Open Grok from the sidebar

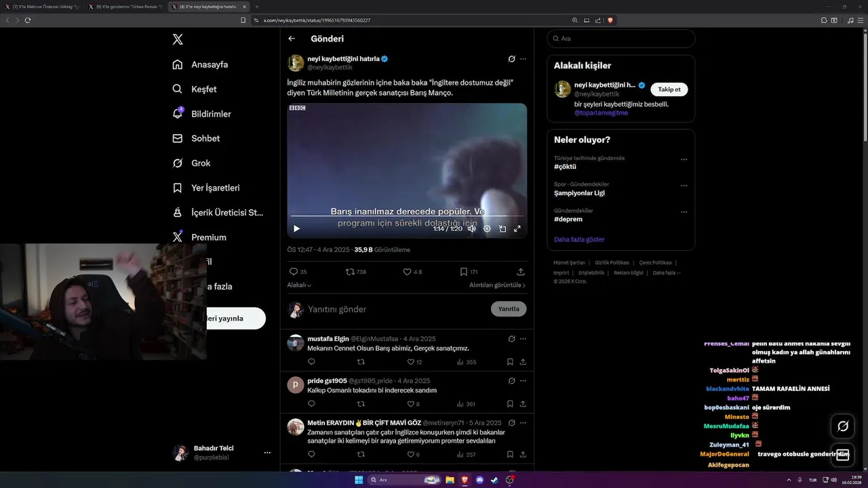click(x=191, y=163)
